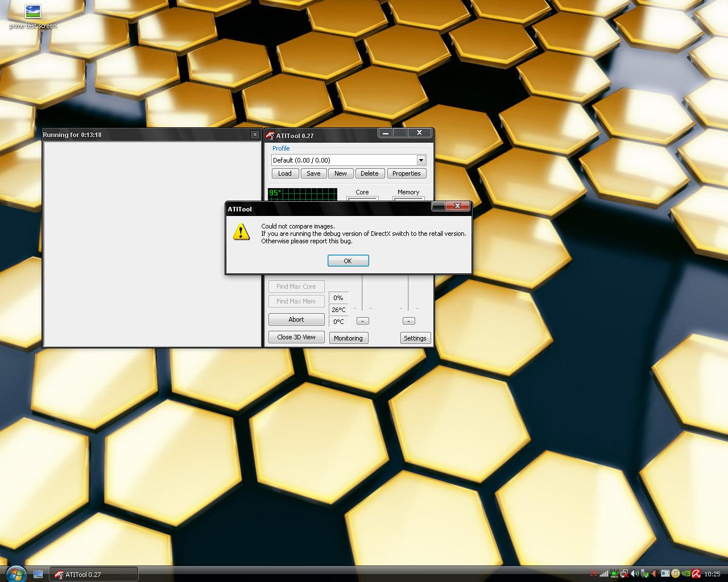This screenshot has height=582, width=728.
Task: Open the Monitoring window
Action: 348,338
